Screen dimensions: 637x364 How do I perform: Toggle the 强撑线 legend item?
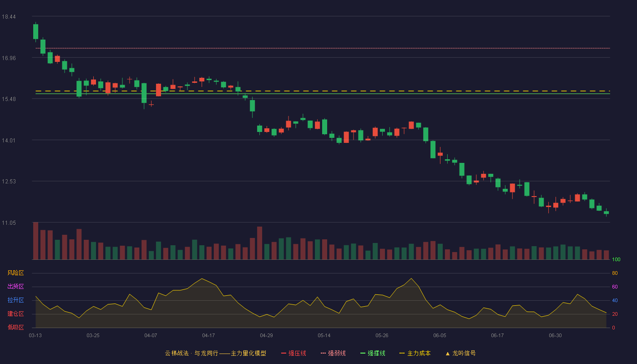pyautogui.click(x=373, y=353)
